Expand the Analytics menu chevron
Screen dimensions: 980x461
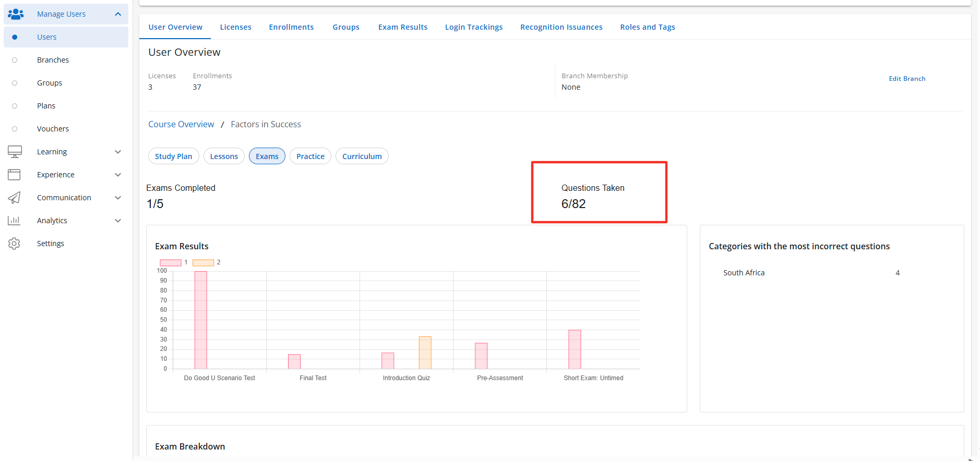point(118,221)
